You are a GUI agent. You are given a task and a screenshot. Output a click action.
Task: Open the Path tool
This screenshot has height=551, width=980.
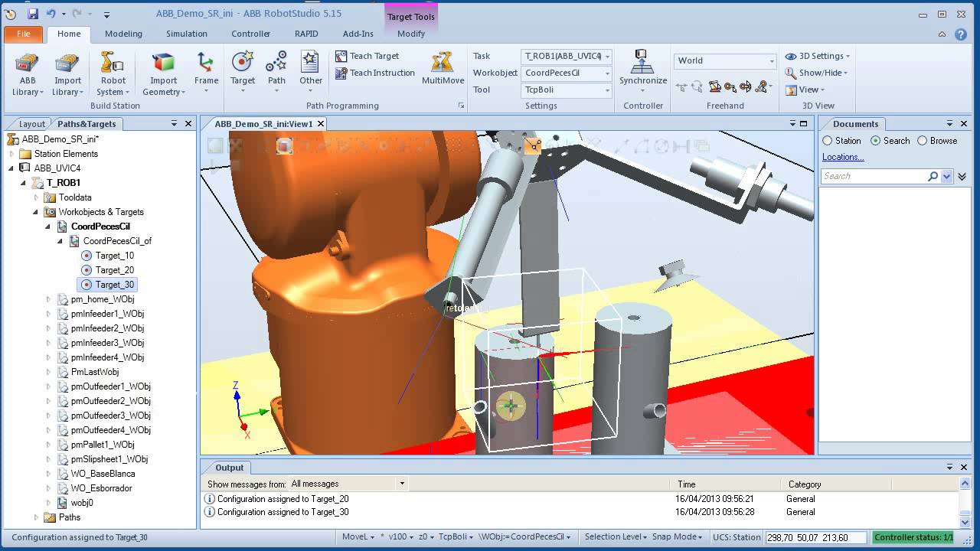(276, 73)
